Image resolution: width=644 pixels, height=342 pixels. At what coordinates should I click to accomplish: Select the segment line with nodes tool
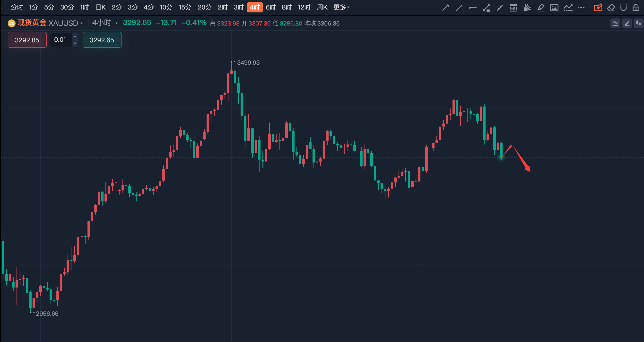500,8
